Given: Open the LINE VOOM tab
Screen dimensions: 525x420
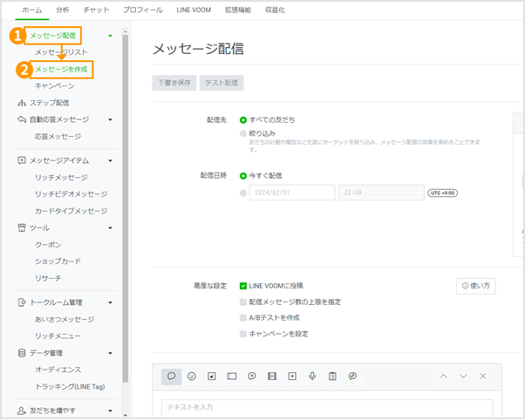Looking at the screenshot, I should point(194,10).
